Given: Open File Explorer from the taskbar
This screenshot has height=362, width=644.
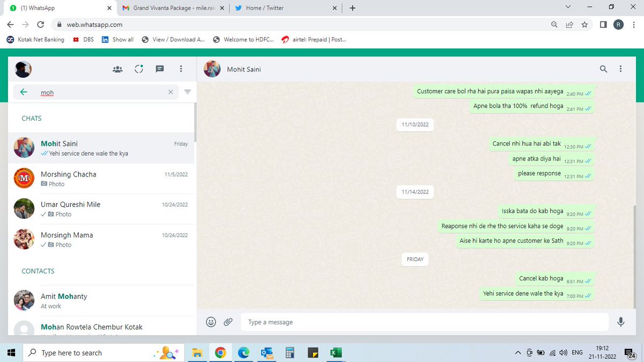Looking at the screenshot, I should pos(197,352).
